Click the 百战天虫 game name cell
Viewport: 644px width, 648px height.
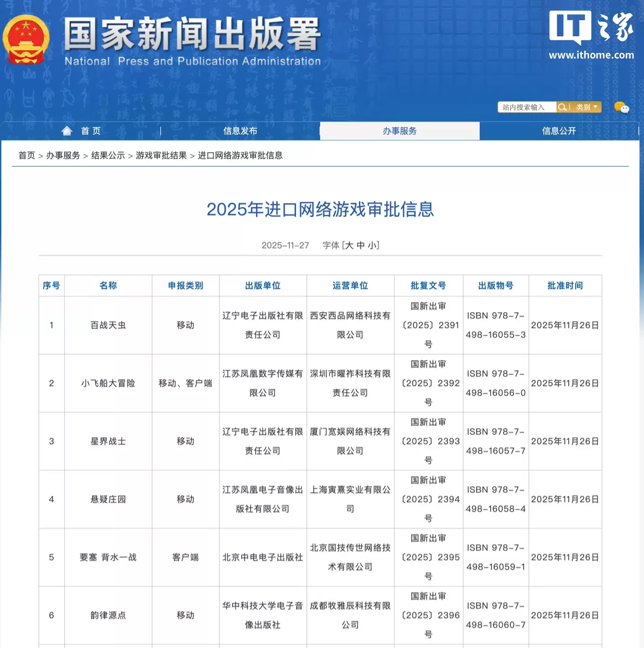[108, 325]
